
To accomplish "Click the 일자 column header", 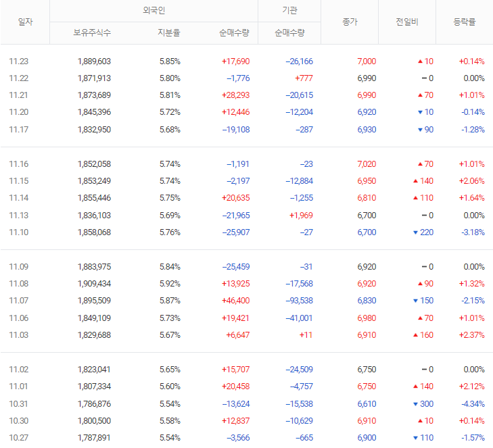I will point(25,22).
